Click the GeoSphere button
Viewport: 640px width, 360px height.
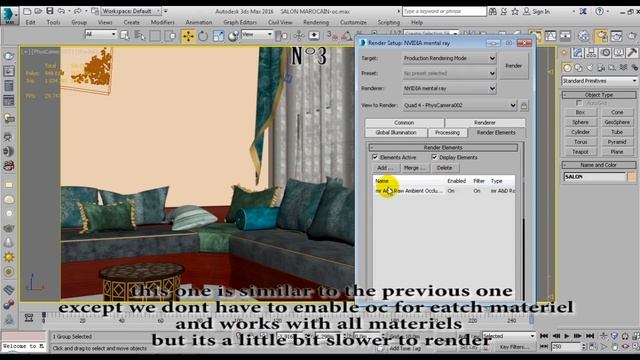[617, 122]
